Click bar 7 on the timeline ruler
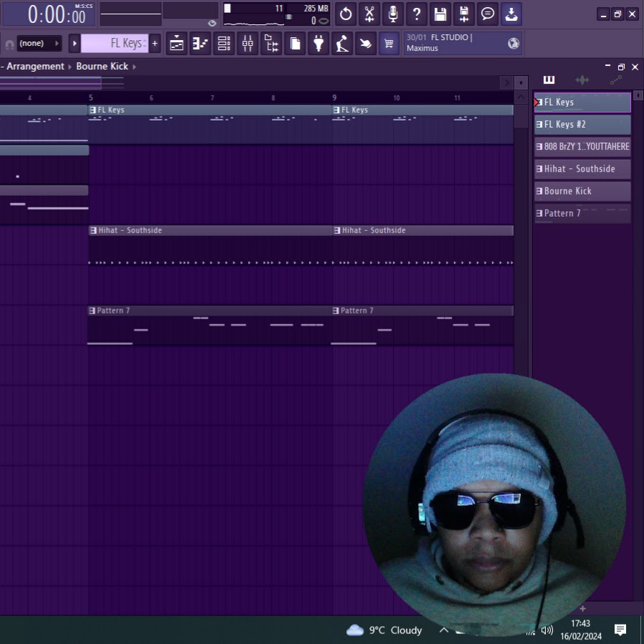The height and width of the screenshot is (644, 644). 213,98
